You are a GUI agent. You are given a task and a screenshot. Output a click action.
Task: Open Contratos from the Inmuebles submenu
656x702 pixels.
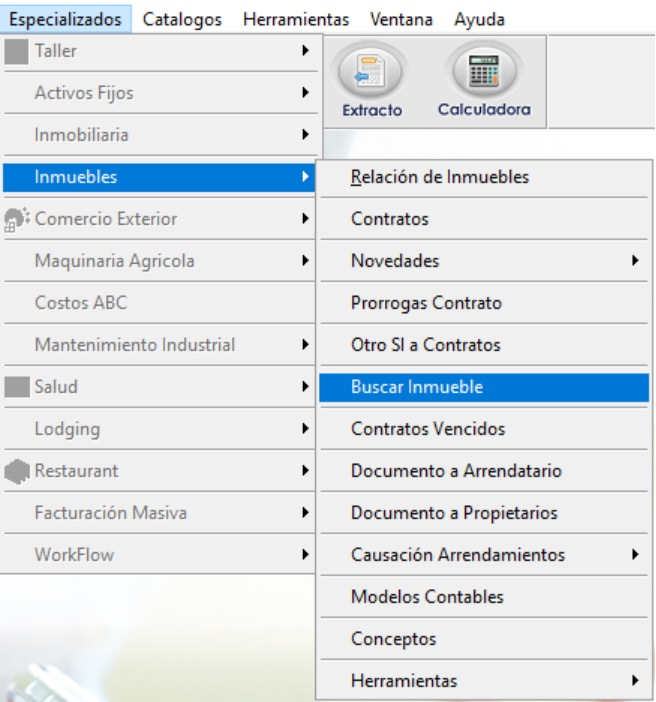click(x=484, y=219)
